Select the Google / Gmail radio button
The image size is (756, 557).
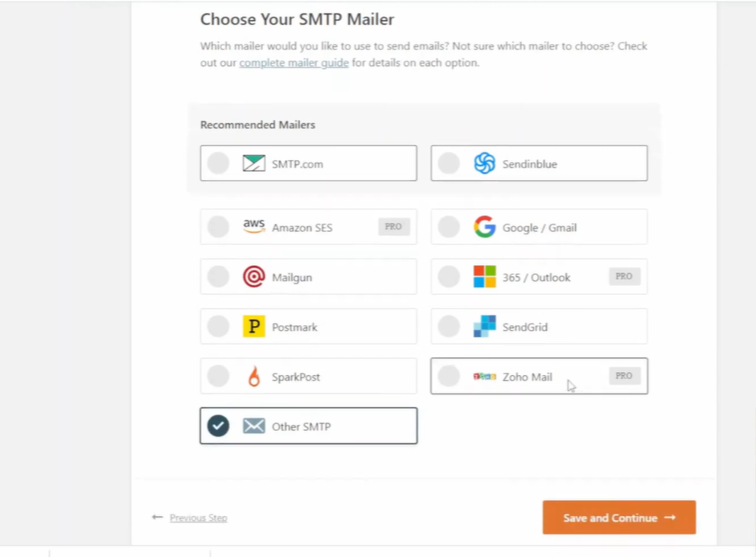[x=449, y=227]
